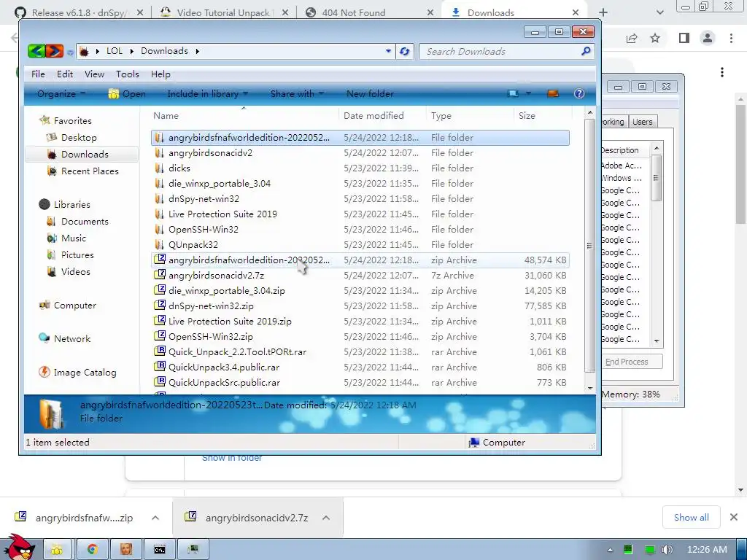The width and height of the screenshot is (747, 560).
Task: Select Desktop in Favorites
Action: click(79, 138)
